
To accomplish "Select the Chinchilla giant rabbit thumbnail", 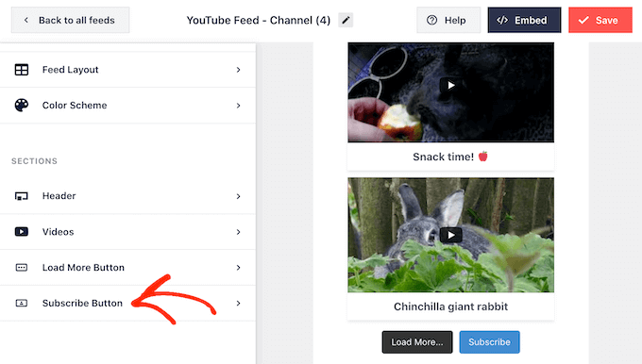I will tap(450, 235).
